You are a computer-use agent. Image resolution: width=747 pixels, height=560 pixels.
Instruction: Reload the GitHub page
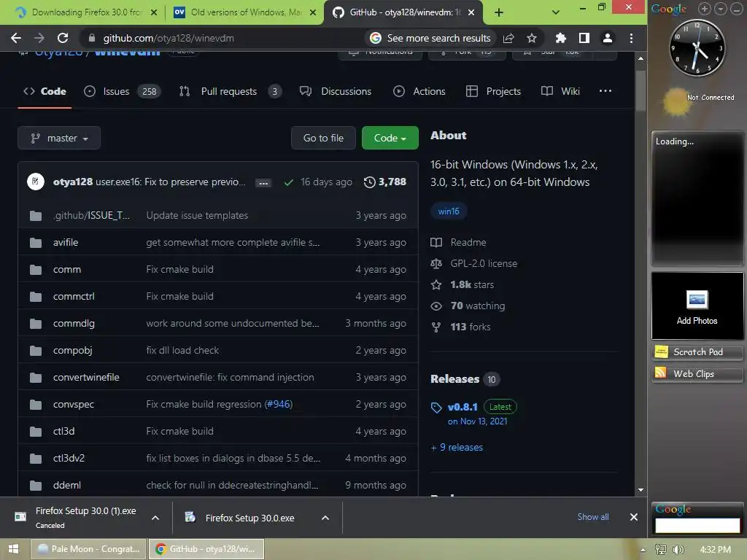63,38
